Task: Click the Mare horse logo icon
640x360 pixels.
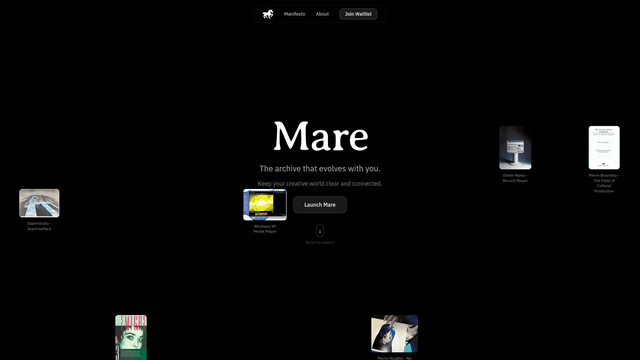Action: (x=268, y=14)
